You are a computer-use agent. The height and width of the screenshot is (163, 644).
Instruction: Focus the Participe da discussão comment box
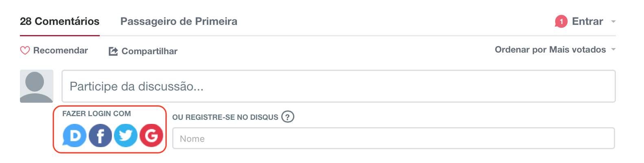338,86
